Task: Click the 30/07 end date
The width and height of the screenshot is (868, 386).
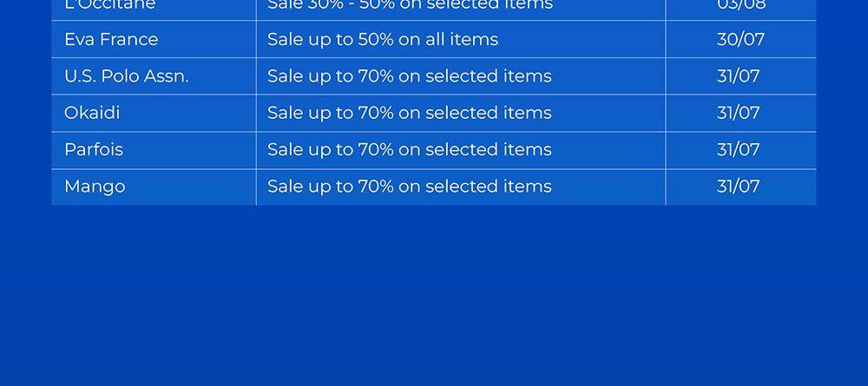Action: pos(740,39)
